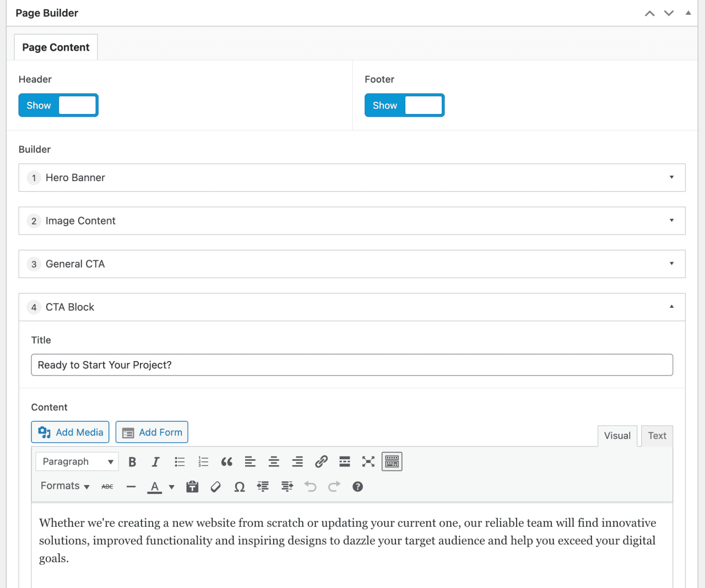Click the Add Form button

pyautogui.click(x=152, y=432)
